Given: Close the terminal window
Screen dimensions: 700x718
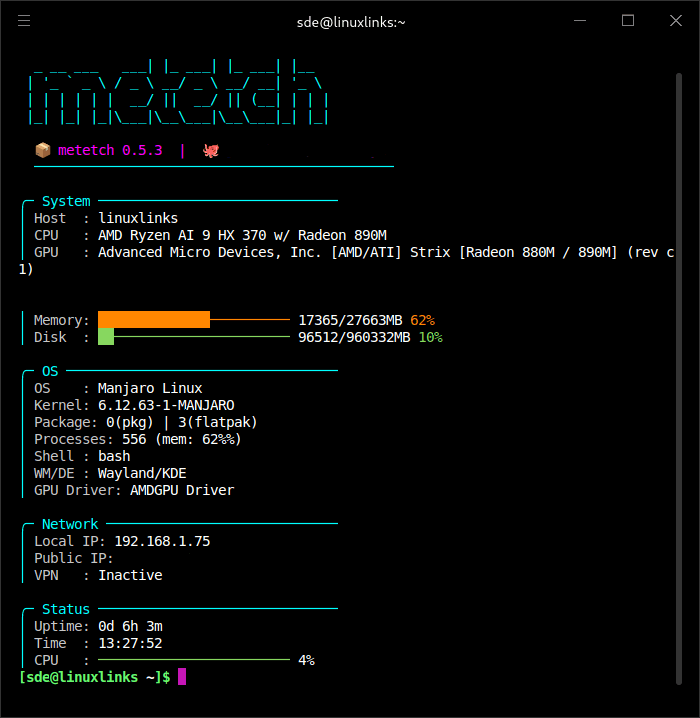Looking at the screenshot, I should click(x=674, y=20).
